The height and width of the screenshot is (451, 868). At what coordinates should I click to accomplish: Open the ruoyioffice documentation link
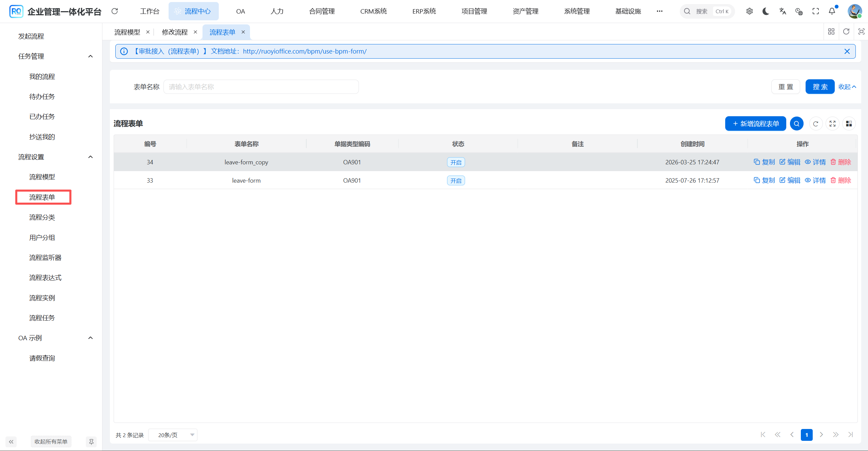305,51
